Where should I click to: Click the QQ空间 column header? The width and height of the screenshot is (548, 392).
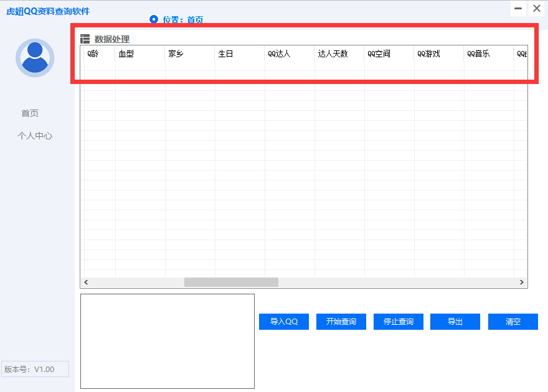[389, 54]
